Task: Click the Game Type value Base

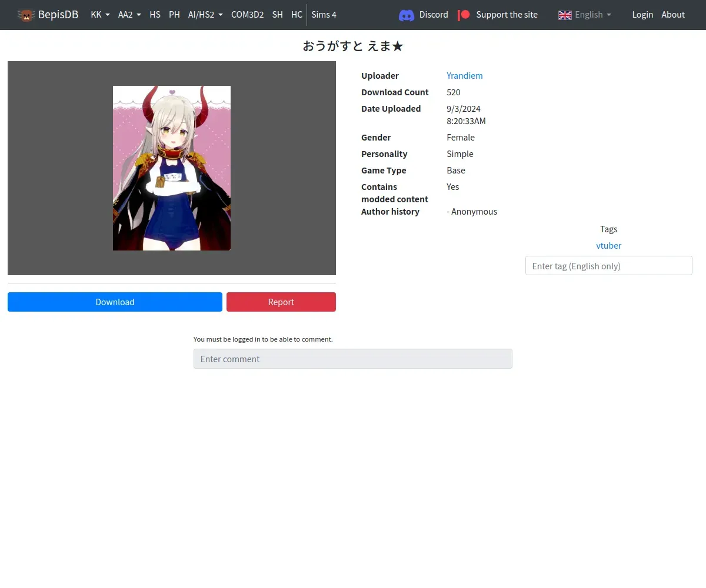Action: [x=456, y=171]
